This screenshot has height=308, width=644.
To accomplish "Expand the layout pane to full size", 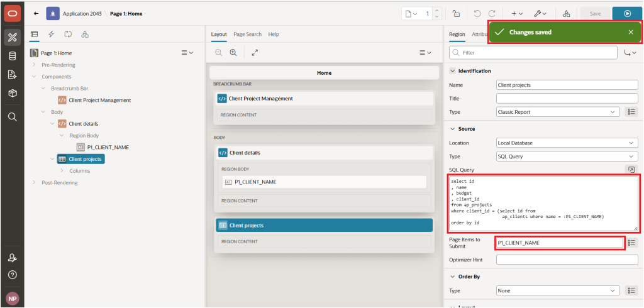I will coord(255,53).
